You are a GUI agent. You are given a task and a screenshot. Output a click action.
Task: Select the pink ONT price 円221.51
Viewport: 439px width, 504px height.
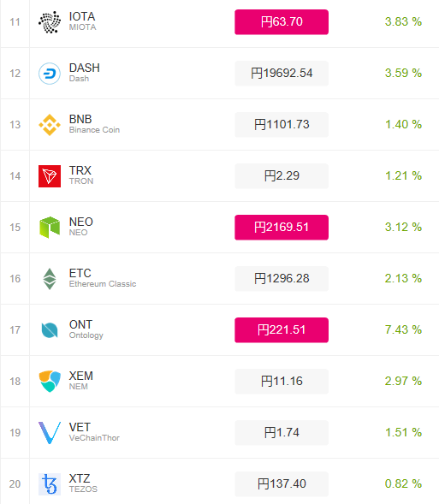click(282, 330)
